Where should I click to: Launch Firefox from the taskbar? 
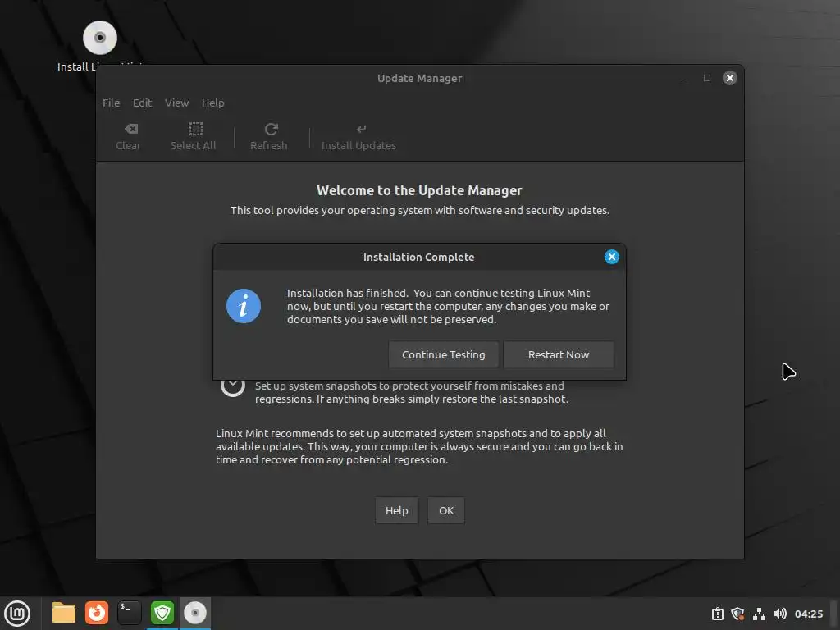[x=97, y=614]
